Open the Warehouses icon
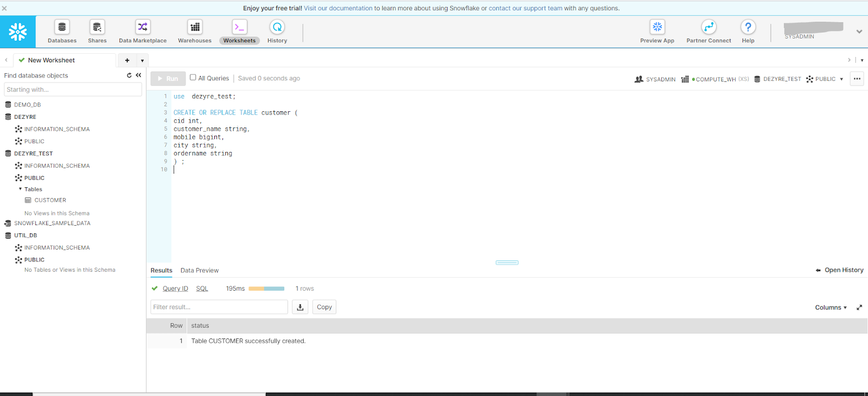The width and height of the screenshot is (868, 396). point(195,27)
